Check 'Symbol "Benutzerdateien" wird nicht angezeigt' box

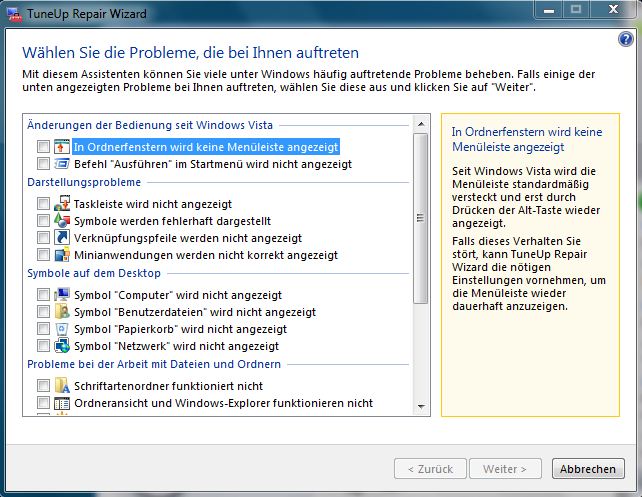coord(43,312)
